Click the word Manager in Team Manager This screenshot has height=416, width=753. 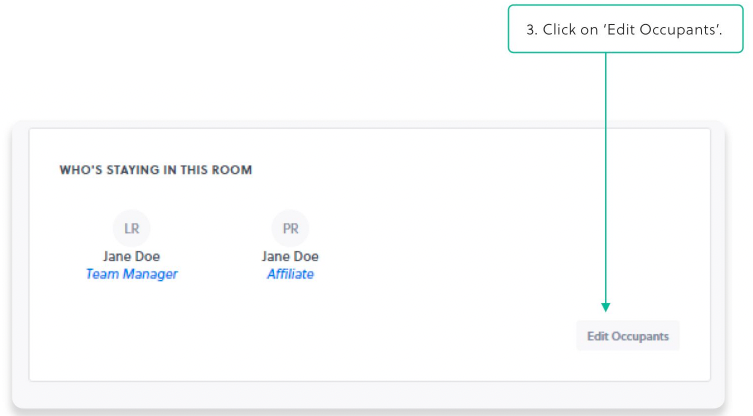pyautogui.click(x=150, y=274)
